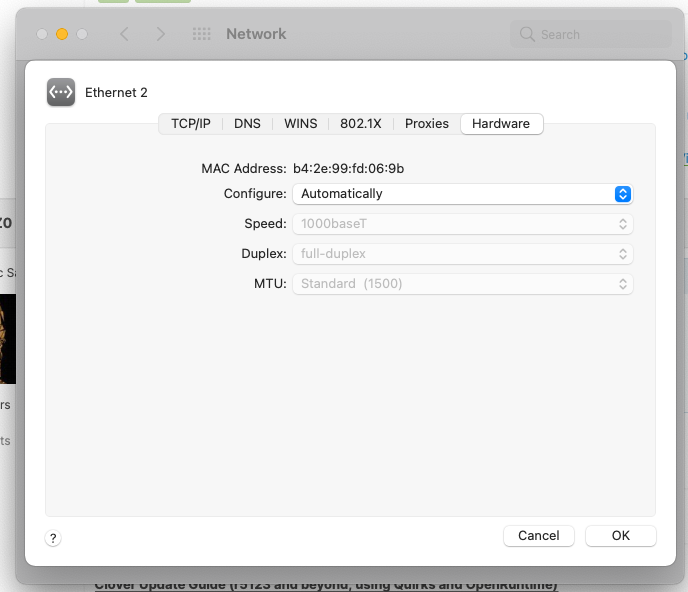
Task: Open the Speed 1000baseT dropdown
Action: tap(462, 224)
